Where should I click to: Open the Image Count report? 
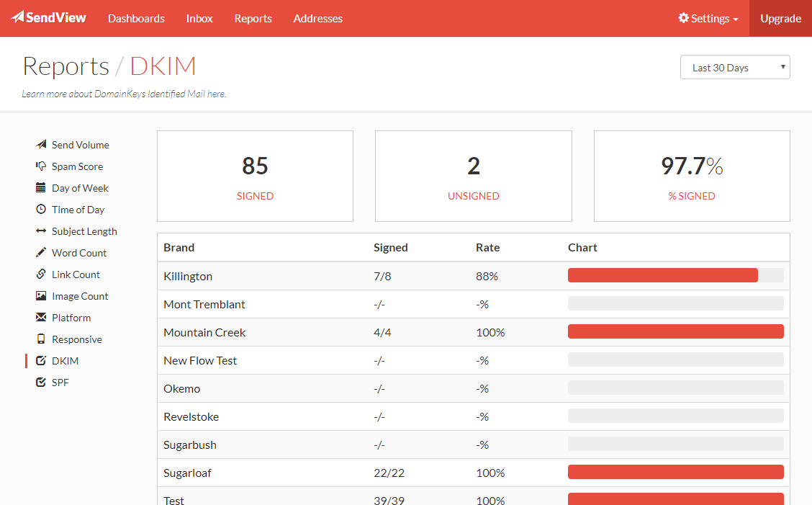coord(80,296)
